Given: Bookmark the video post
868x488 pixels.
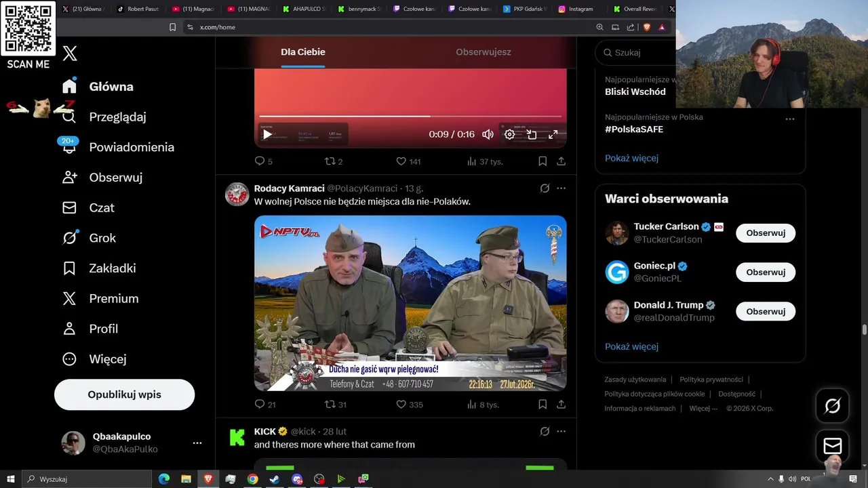Looking at the screenshot, I should (542, 161).
